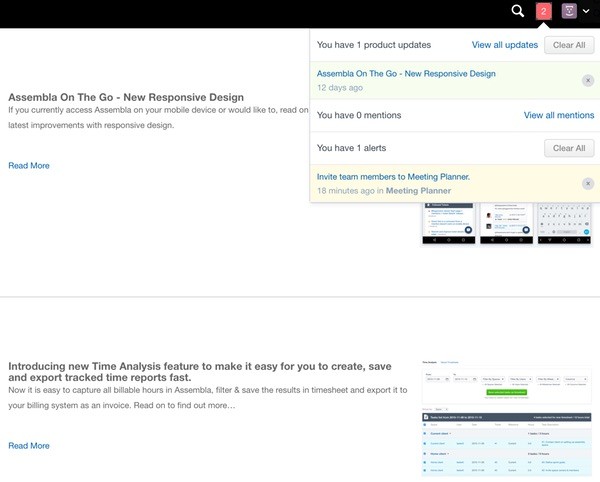Open the user avatar icon
This screenshot has width=600, height=482.
pyautogui.click(x=569, y=11)
